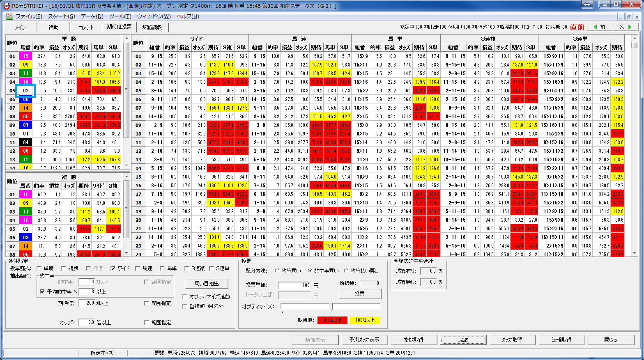Click the 3連単 column group header
Viewport: 644px width, 360px height.
pos(580,39)
